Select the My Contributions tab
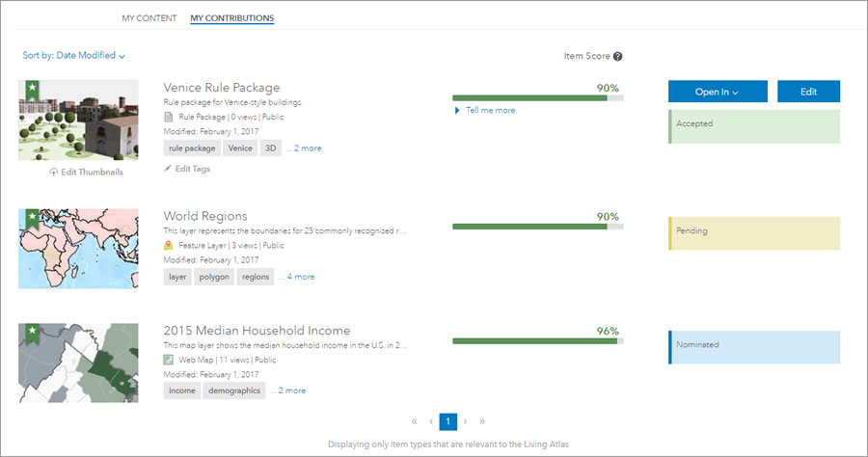Viewport: 868px width, 457px height. pyautogui.click(x=231, y=18)
